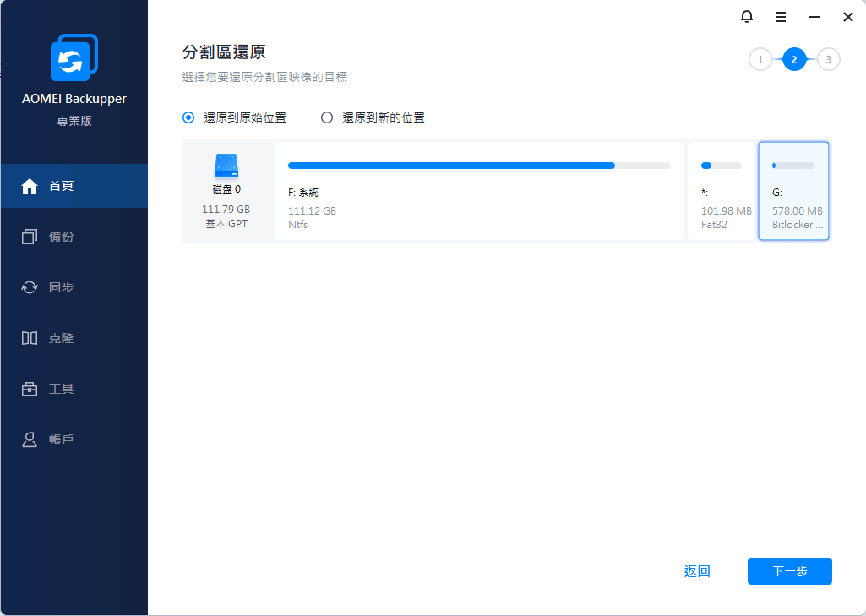Select the 101.98 MB partition size text
866x616 pixels.
[x=727, y=211]
